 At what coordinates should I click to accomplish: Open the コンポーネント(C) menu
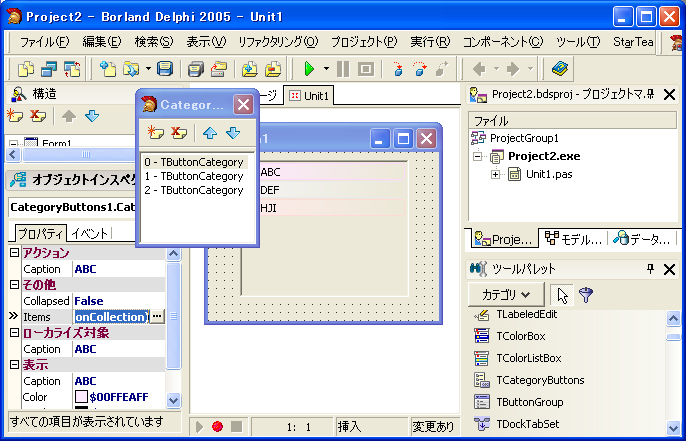pos(503,42)
